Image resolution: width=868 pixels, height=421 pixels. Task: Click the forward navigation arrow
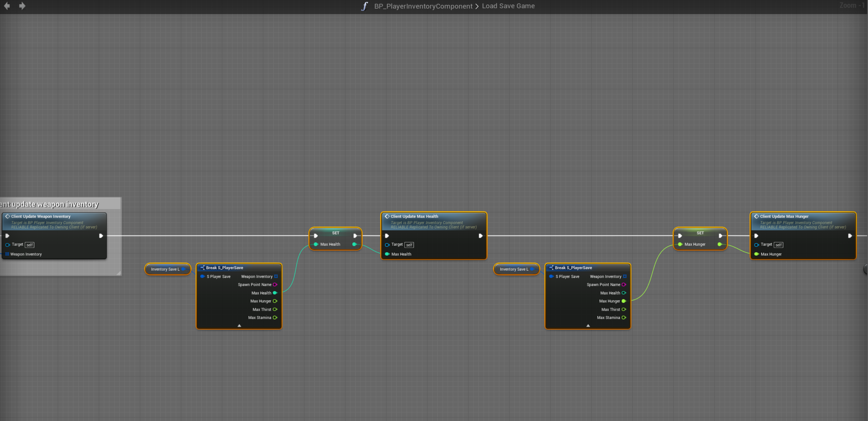coord(22,6)
